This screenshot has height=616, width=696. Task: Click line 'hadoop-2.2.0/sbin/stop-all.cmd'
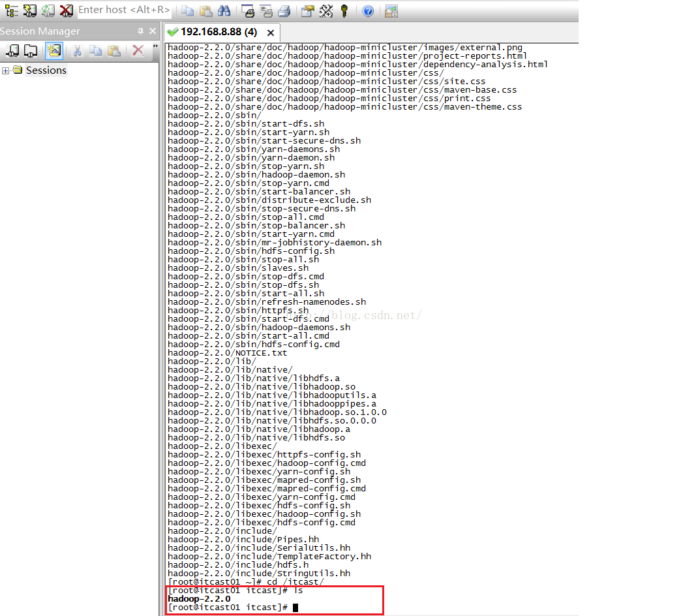(246, 217)
